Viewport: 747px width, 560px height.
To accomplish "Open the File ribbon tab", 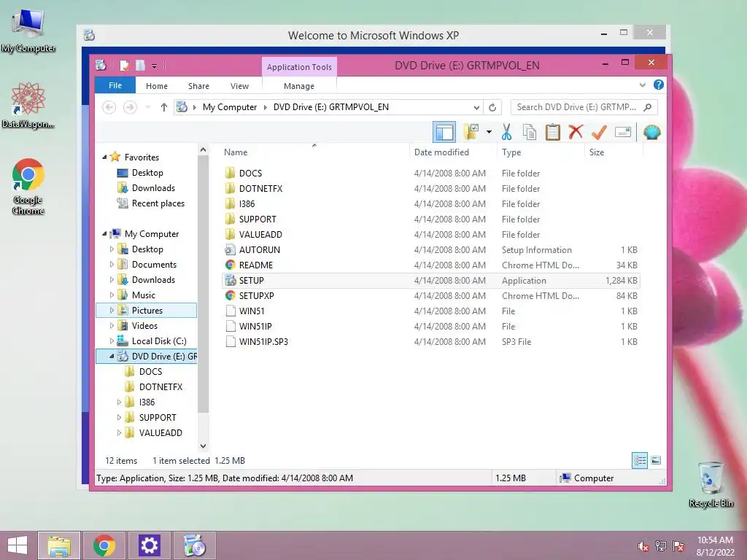I will click(x=115, y=86).
